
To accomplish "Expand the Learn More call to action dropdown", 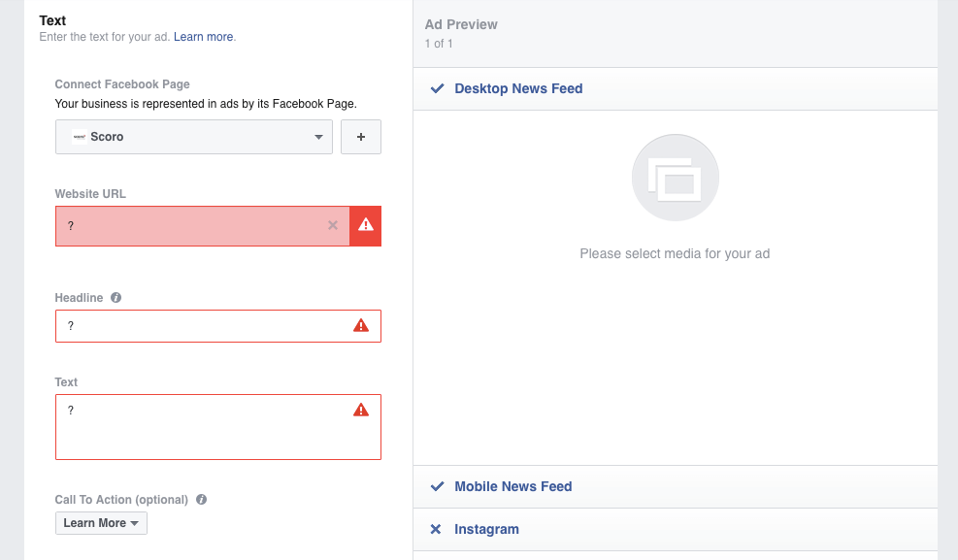I will point(101,523).
